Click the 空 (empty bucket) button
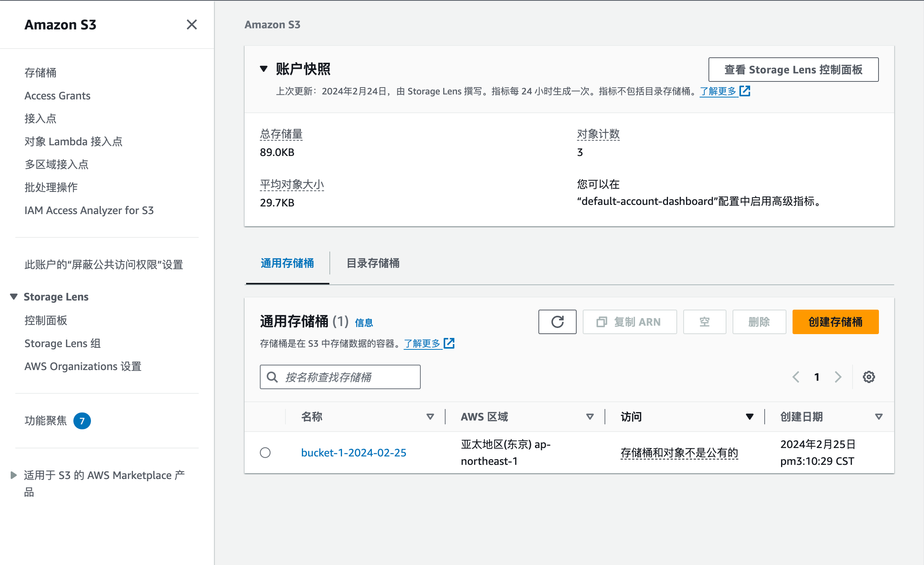 705,322
